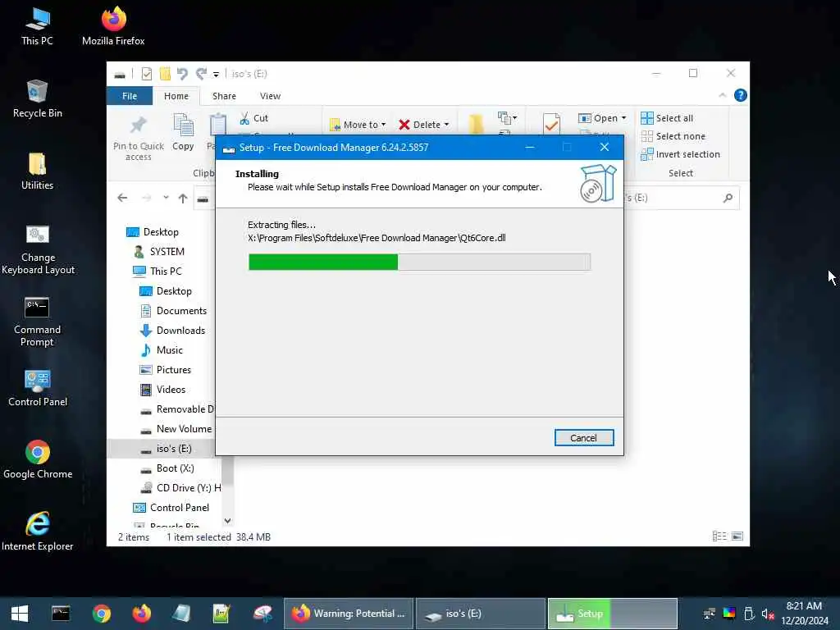Click Undo in Explorer quick access toolbar

[182, 74]
